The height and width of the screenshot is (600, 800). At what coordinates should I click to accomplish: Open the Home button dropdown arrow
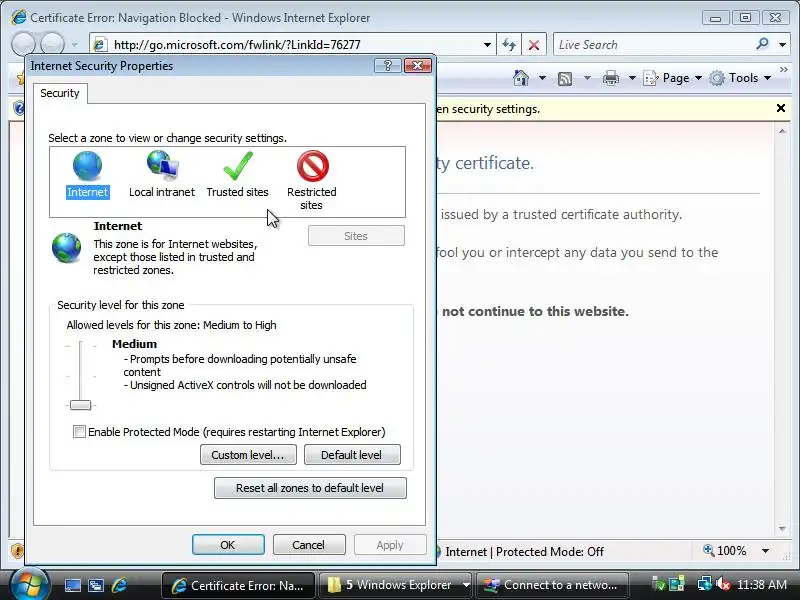[x=542, y=78]
